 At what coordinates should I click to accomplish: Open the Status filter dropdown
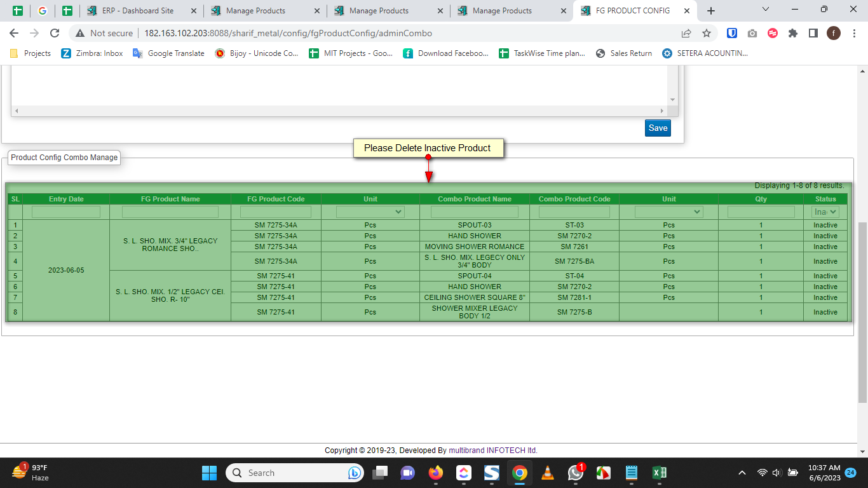tap(825, 212)
